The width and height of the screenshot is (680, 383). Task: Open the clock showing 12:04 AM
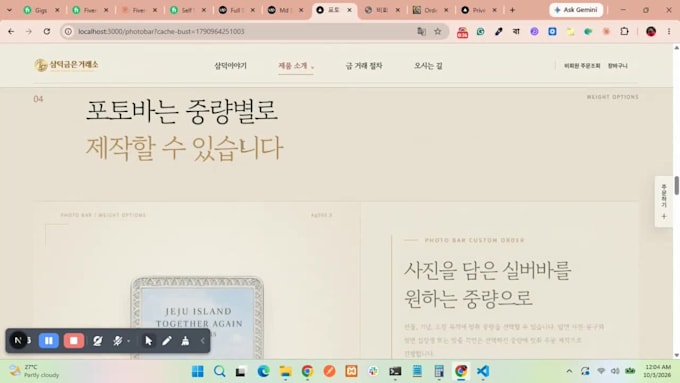[x=657, y=371]
